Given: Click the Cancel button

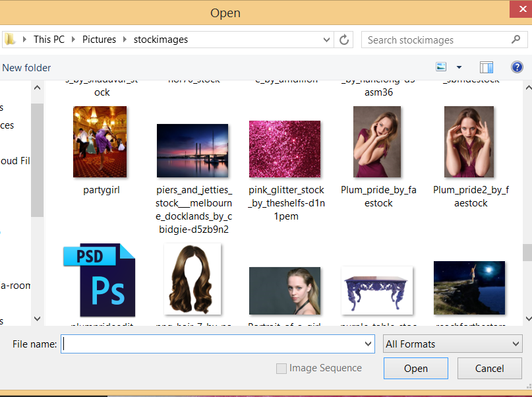Looking at the screenshot, I should coord(489,368).
